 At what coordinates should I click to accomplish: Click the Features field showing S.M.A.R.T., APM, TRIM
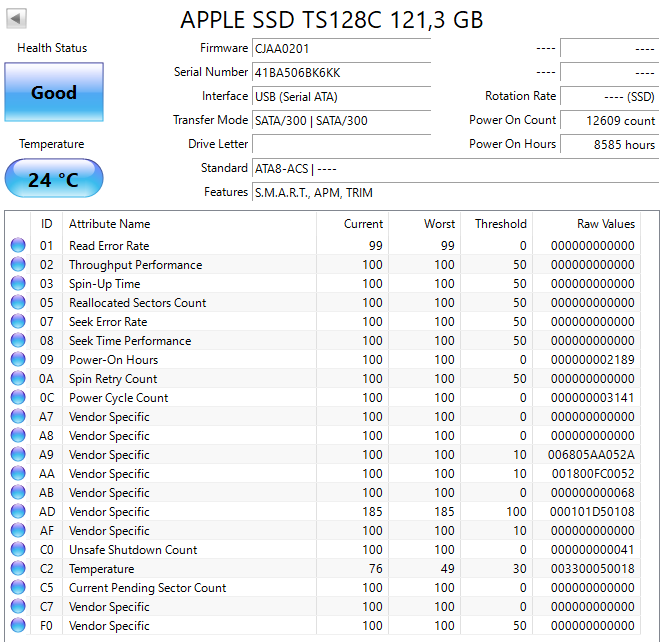(455, 192)
